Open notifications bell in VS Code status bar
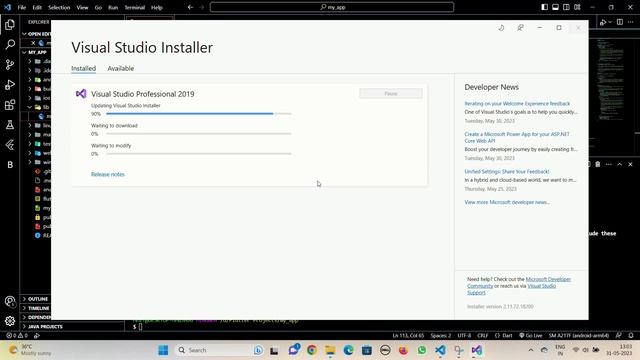The width and height of the screenshot is (640, 360). pos(631,336)
